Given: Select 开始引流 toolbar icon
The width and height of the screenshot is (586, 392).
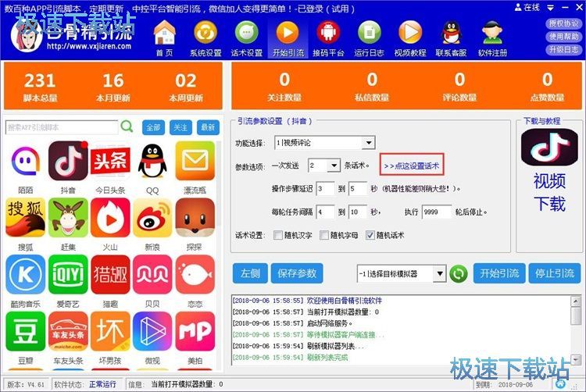Looking at the screenshot, I should tap(288, 37).
